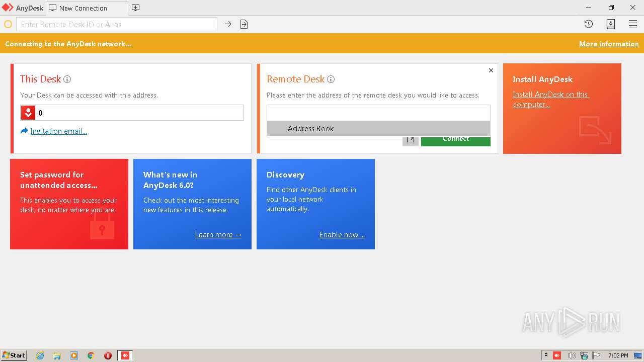This screenshot has width=644, height=362.
Task: Click Enable now link in Discovery
Action: click(x=342, y=235)
